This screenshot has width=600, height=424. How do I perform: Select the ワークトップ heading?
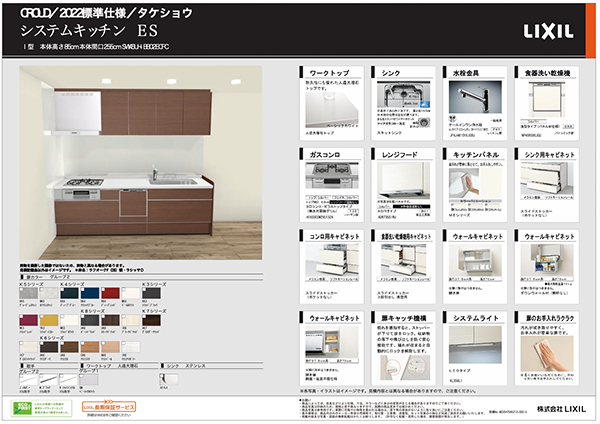pos(329,73)
